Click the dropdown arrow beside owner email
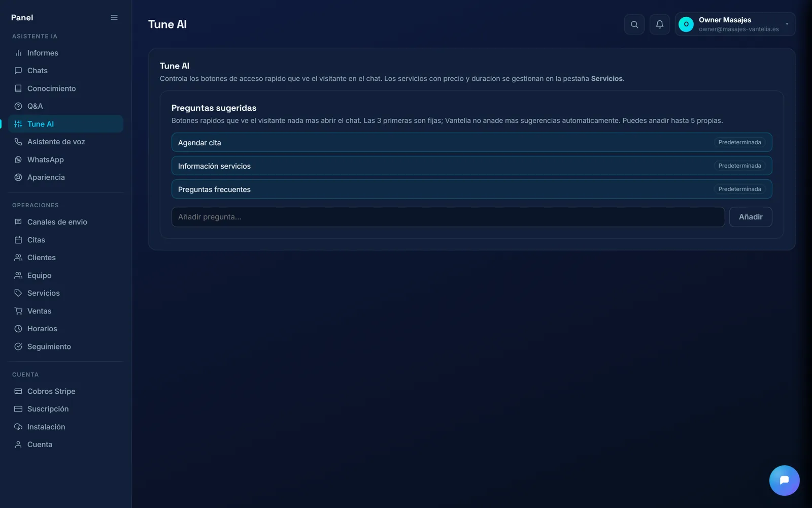 coord(787,24)
